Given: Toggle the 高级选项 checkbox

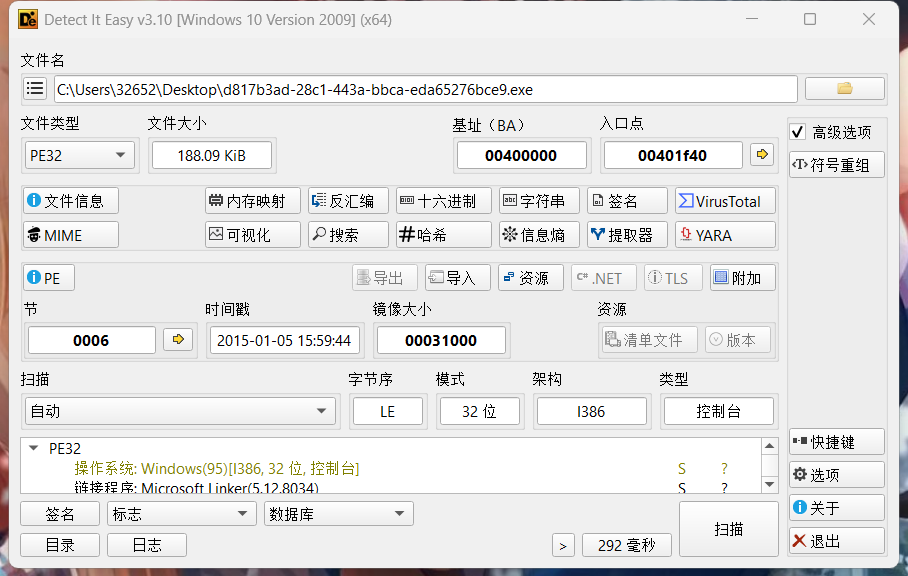Looking at the screenshot, I should 798,132.
